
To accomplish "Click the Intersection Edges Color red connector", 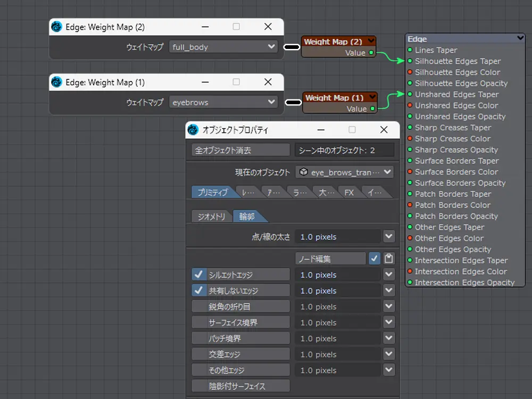I will point(410,271).
